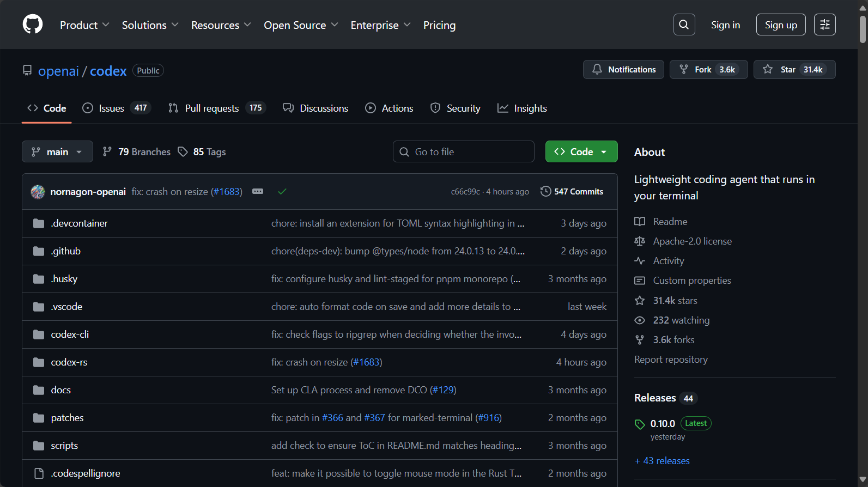The image size is (868, 487).
Task: Click the eye icon beside 232 watching
Action: [640, 320]
